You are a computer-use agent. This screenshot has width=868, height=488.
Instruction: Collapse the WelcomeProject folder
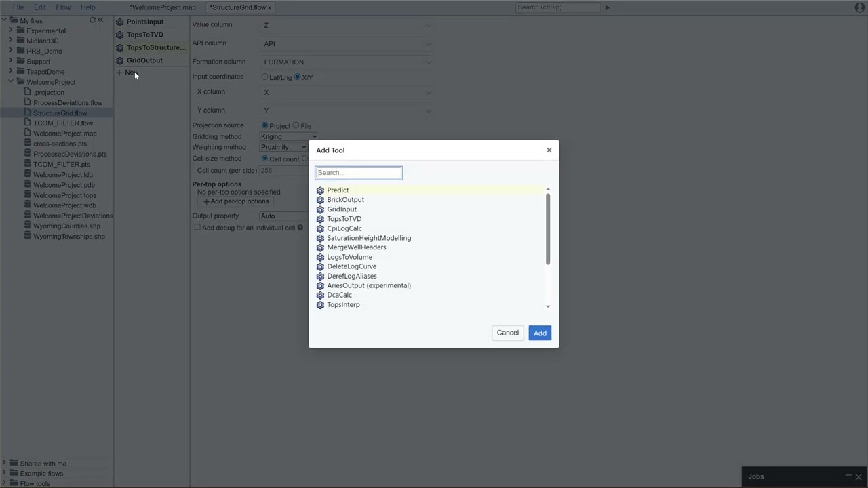tap(11, 81)
